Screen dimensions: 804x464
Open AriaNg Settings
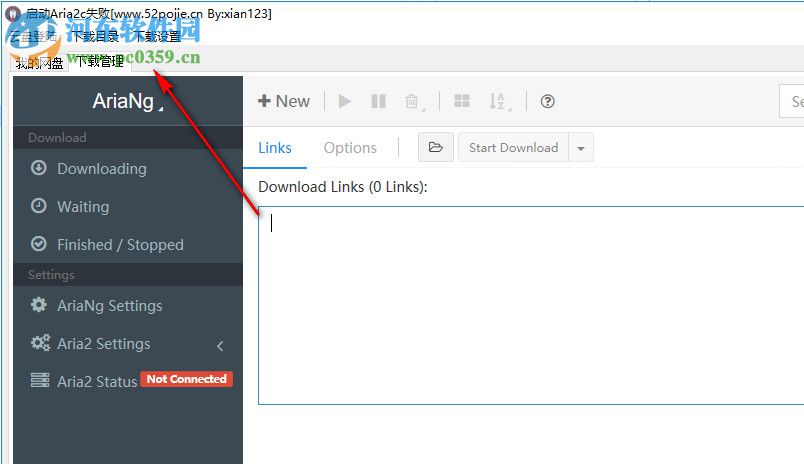(128, 306)
